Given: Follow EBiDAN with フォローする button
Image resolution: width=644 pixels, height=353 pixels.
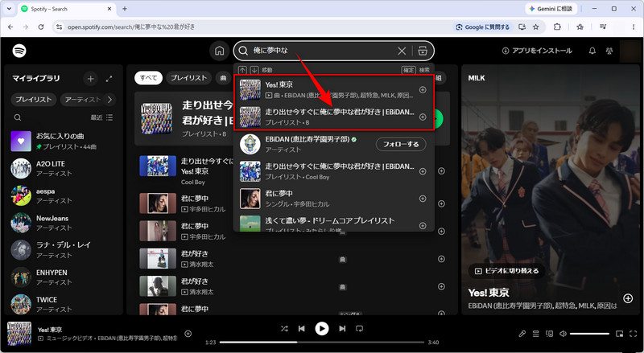Looking at the screenshot, I should click(401, 144).
